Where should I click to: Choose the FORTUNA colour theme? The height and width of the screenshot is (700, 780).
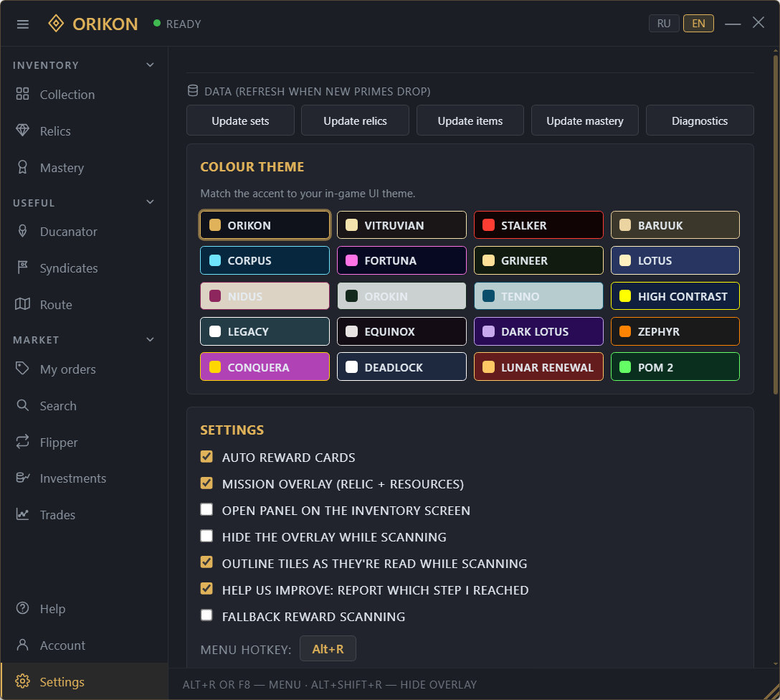click(401, 260)
